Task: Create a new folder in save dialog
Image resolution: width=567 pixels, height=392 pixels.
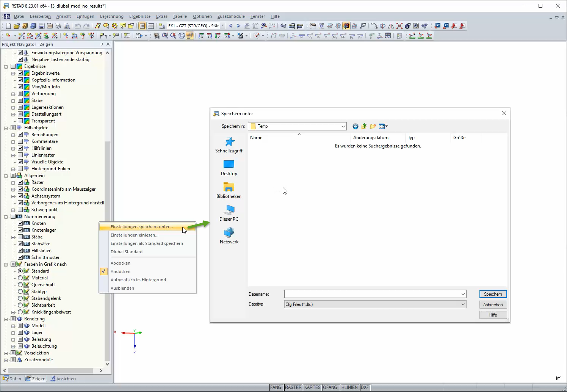Action: (373, 126)
